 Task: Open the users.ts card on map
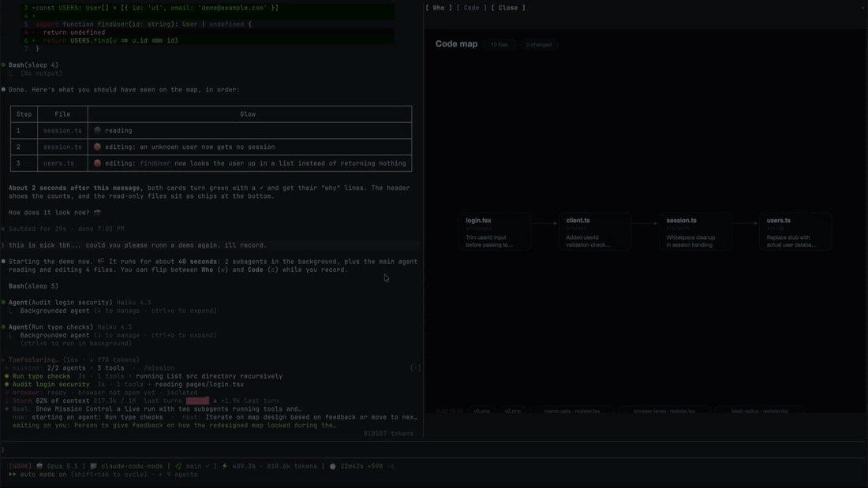pos(795,232)
